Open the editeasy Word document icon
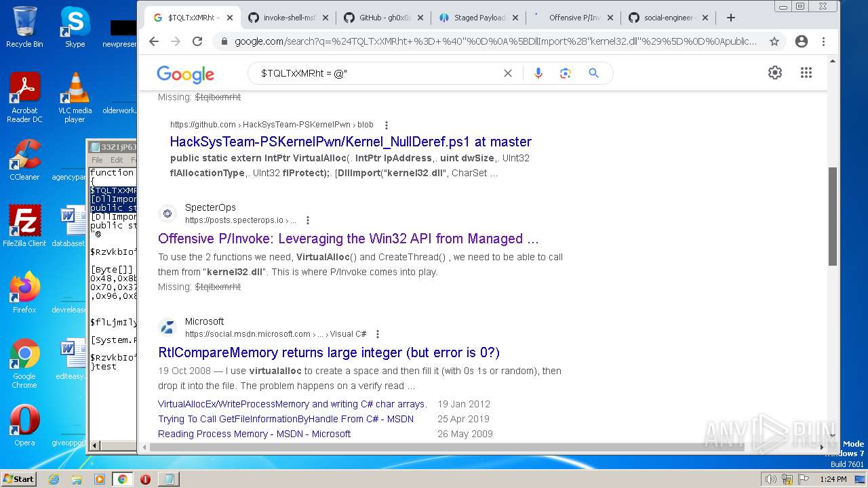 tap(71, 359)
